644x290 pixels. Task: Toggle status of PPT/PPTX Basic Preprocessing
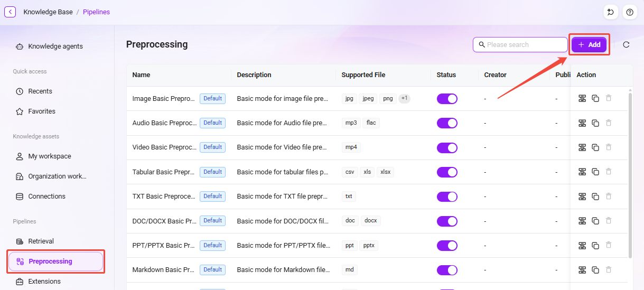tap(447, 246)
